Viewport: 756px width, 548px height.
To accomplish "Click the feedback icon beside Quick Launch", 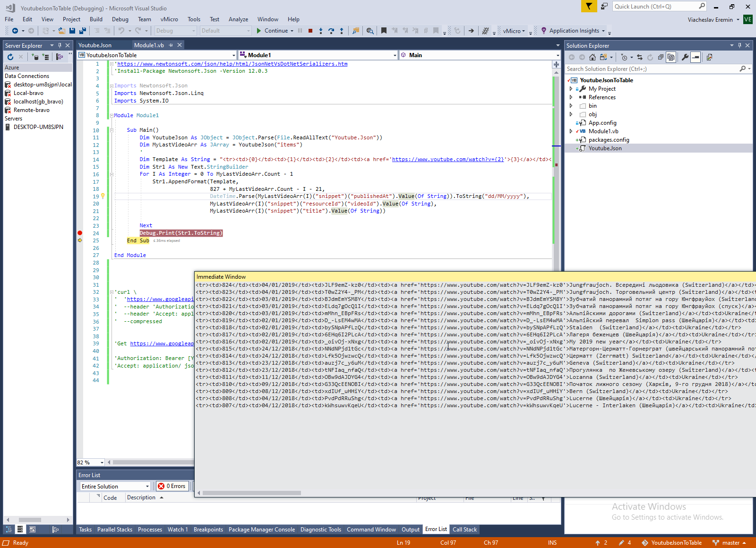I will click(604, 6).
